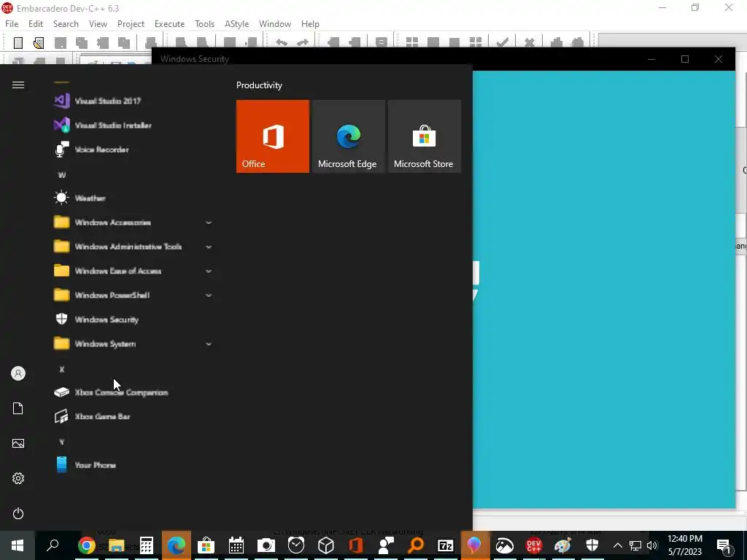Expand the Start menu hamburger navigation
The image size is (747, 560).
pos(18,85)
